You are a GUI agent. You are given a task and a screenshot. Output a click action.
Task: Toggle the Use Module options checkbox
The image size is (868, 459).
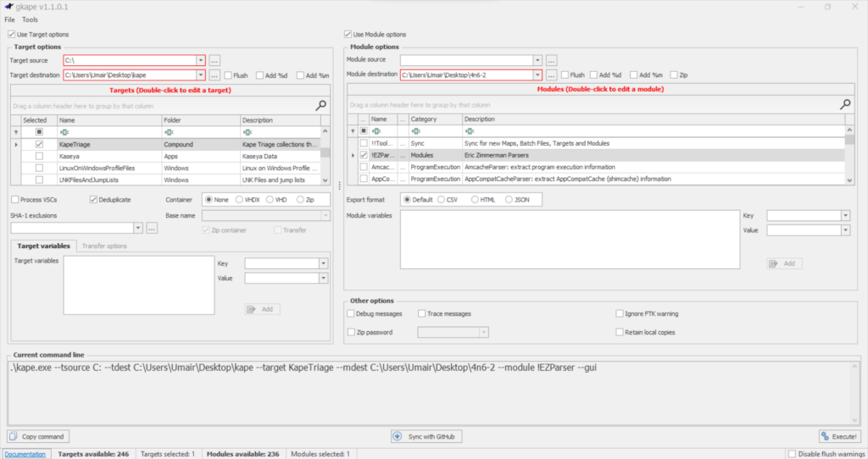point(348,34)
